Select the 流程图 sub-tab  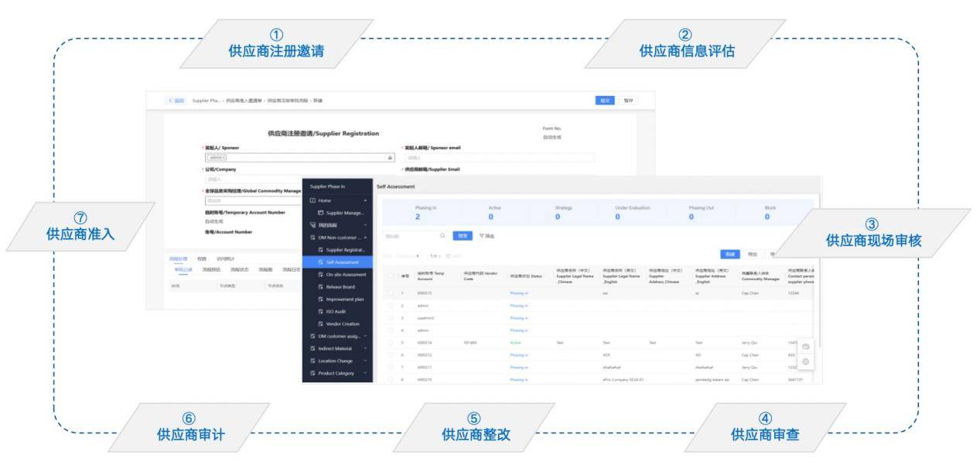(x=264, y=269)
